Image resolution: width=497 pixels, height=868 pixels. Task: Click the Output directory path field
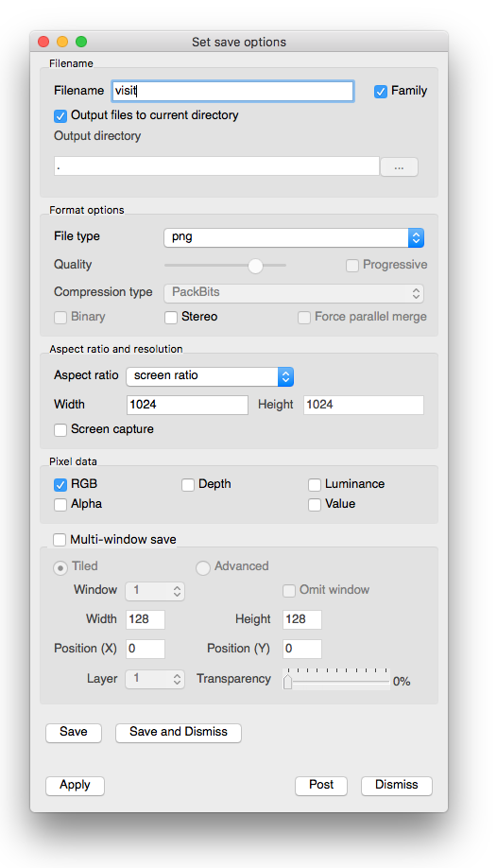[x=216, y=166]
